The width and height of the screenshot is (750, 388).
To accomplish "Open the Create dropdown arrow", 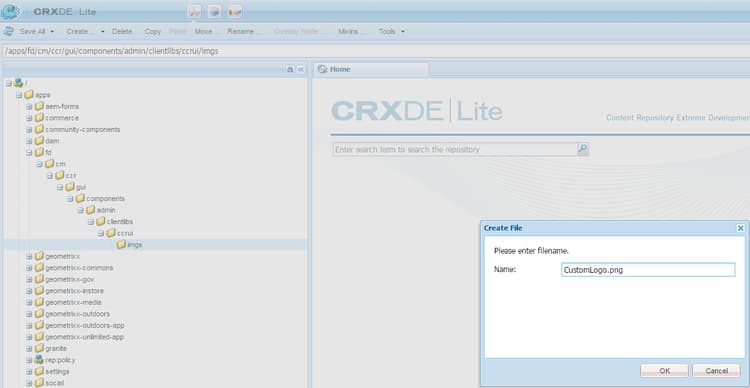I will pyautogui.click(x=103, y=32).
